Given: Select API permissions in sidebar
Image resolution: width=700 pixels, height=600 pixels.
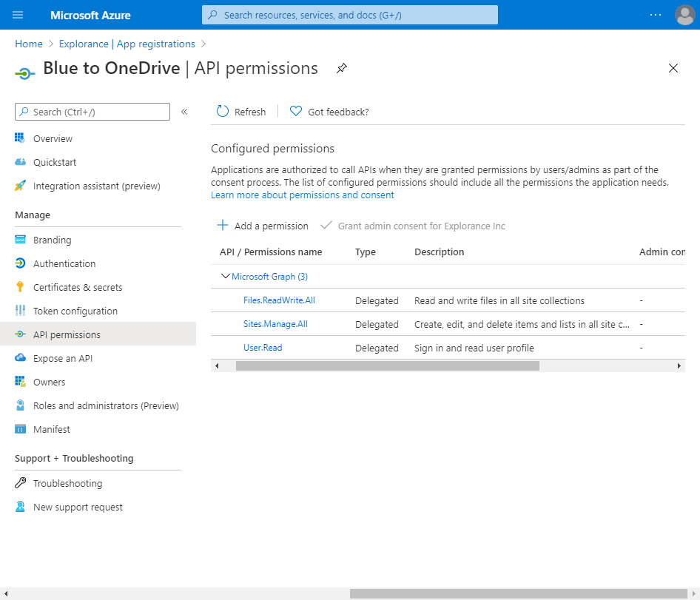Looking at the screenshot, I should tap(98, 334).
